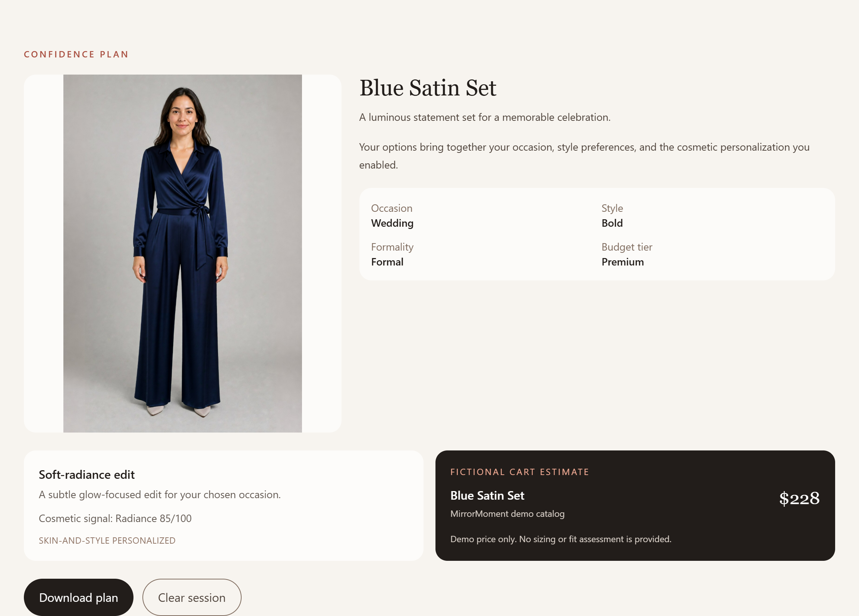The image size is (859, 616).
Task: Click the subtle glow-focused edit description
Action: tap(160, 495)
